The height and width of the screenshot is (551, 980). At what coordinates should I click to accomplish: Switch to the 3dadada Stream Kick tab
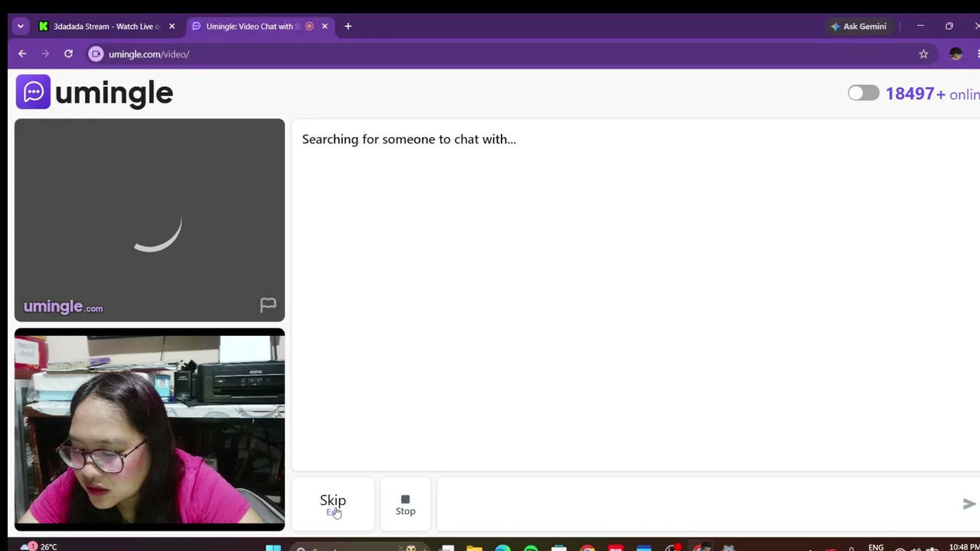tap(107, 26)
